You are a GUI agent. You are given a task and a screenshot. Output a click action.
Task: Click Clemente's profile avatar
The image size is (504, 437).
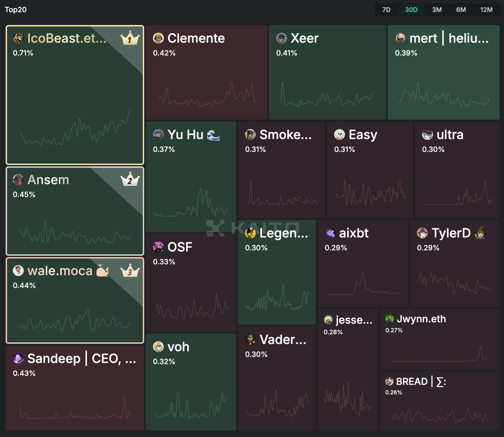pyautogui.click(x=158, y=38)
